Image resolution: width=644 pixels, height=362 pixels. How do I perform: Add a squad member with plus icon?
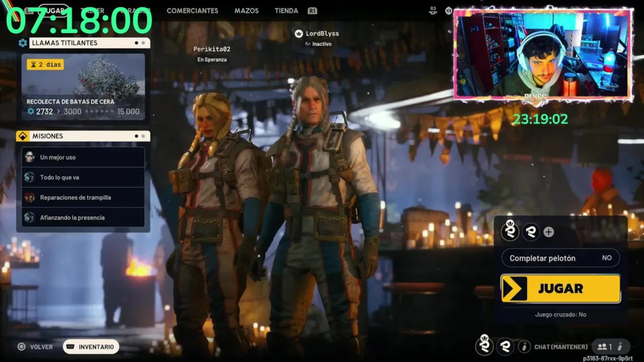(x=549, y=232)
